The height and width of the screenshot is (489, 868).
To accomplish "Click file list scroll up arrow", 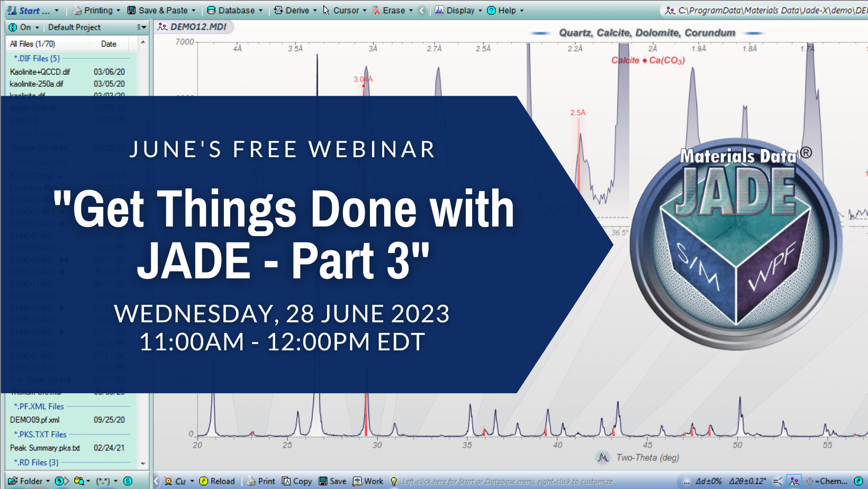I will tap(143, 41).
